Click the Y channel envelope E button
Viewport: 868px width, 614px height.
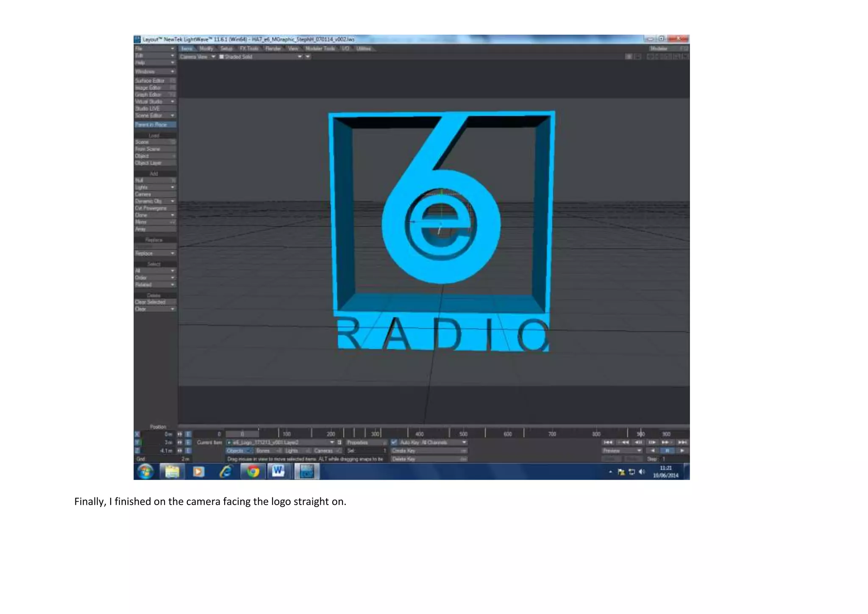pyautogui.click(x=189, y=442)
